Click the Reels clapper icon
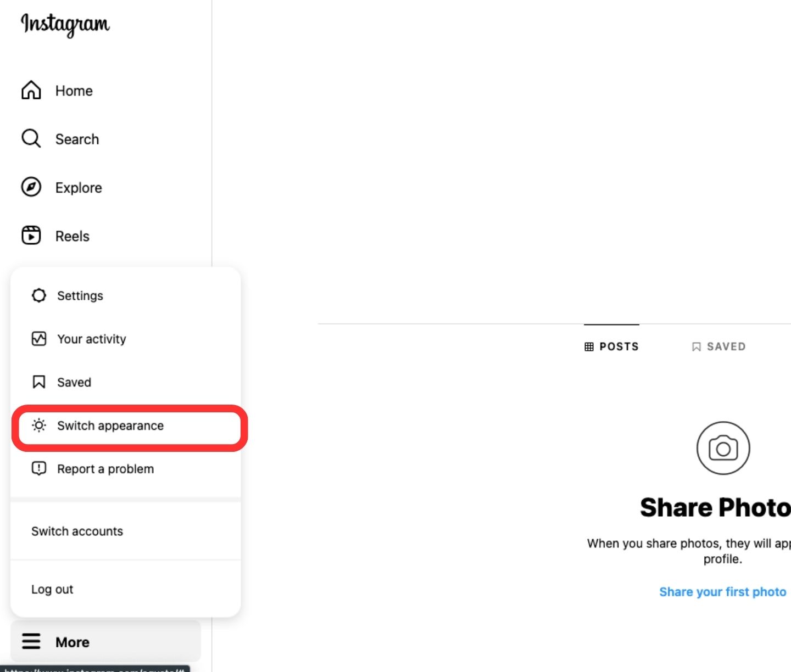791x672 pixels. click(31, 236)
